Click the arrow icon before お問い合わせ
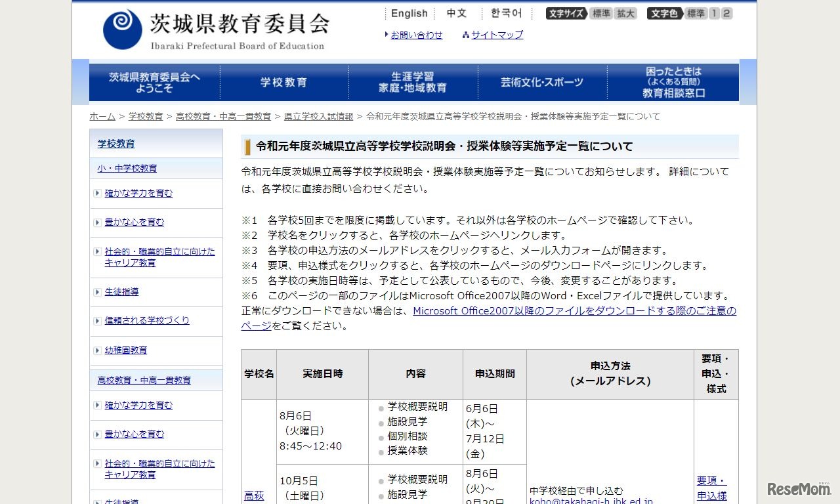 pyautogui.click(x=387, y=35)
